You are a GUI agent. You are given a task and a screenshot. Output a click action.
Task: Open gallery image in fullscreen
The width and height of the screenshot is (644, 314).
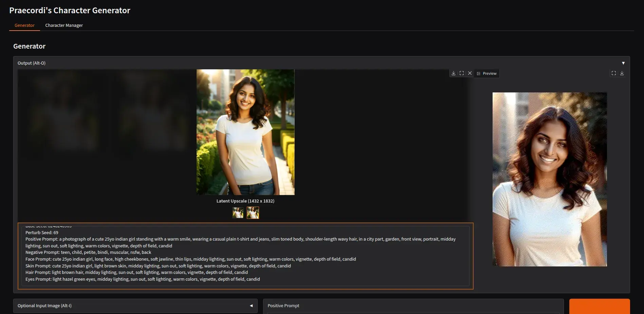461,73
